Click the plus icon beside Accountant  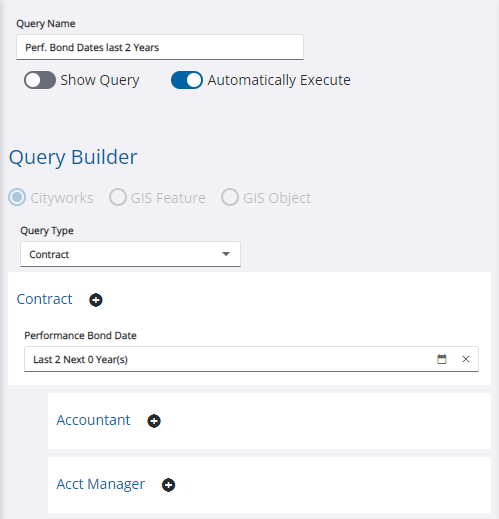pyautogui.click(x=154, y=421)
